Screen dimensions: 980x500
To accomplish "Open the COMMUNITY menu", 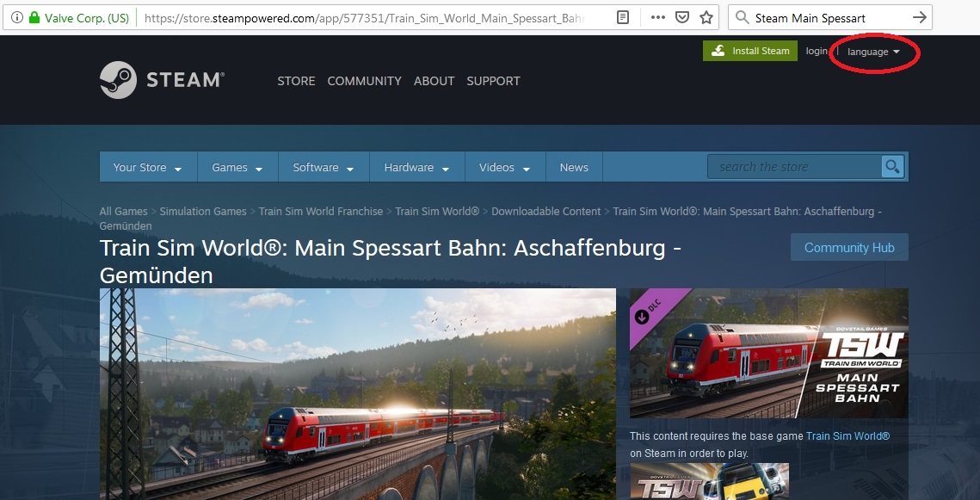I will (364, 81).
